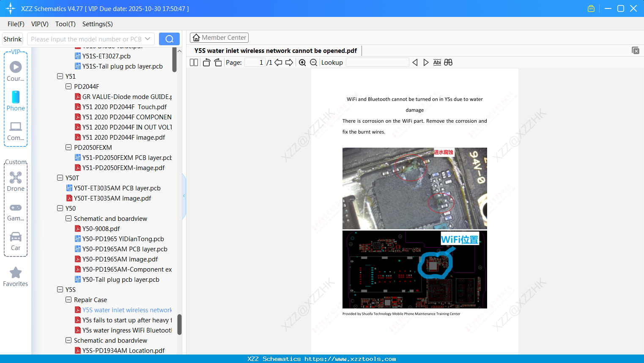Collapse the Y51 tree node

(x=60, y=76)
